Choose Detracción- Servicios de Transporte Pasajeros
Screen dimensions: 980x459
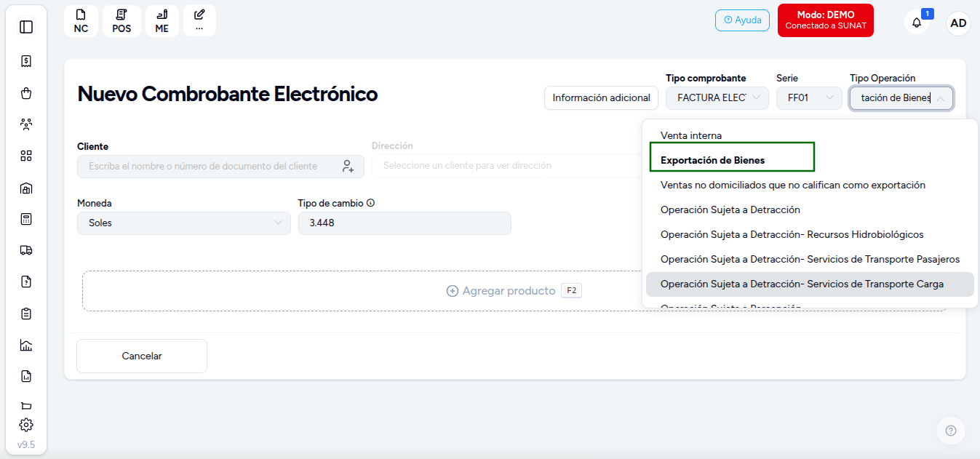810,259
